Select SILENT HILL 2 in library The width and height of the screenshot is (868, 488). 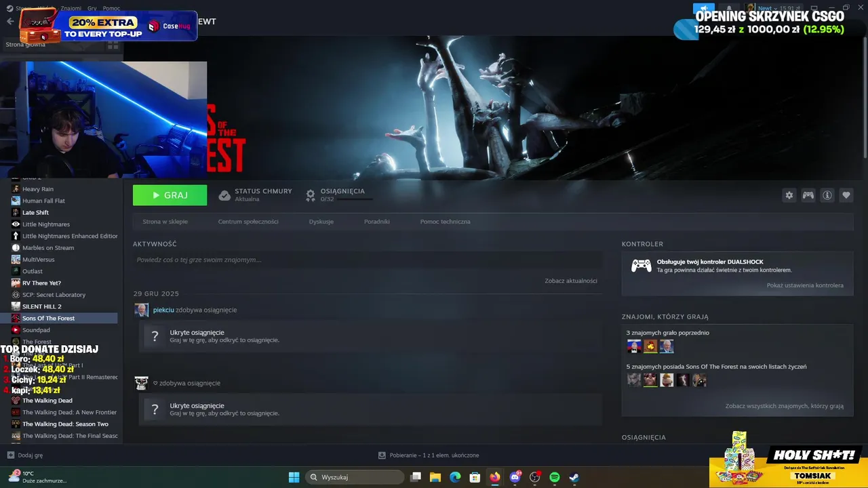pyautogui.click(x=41, y=306)
